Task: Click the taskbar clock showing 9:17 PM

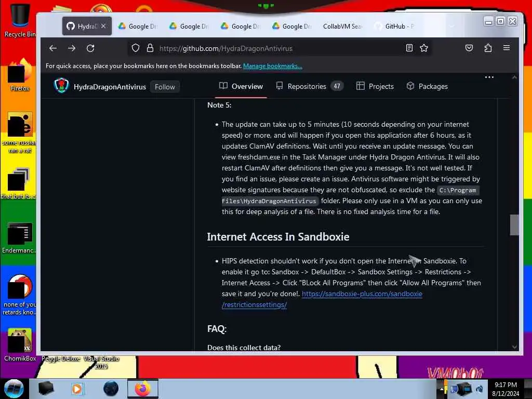Action: (506, 389)
